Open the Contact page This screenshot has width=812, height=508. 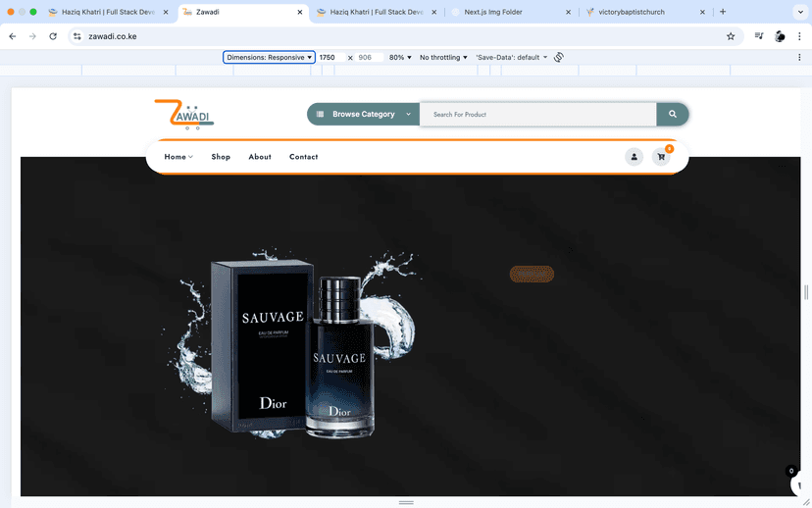coord(303,156)
